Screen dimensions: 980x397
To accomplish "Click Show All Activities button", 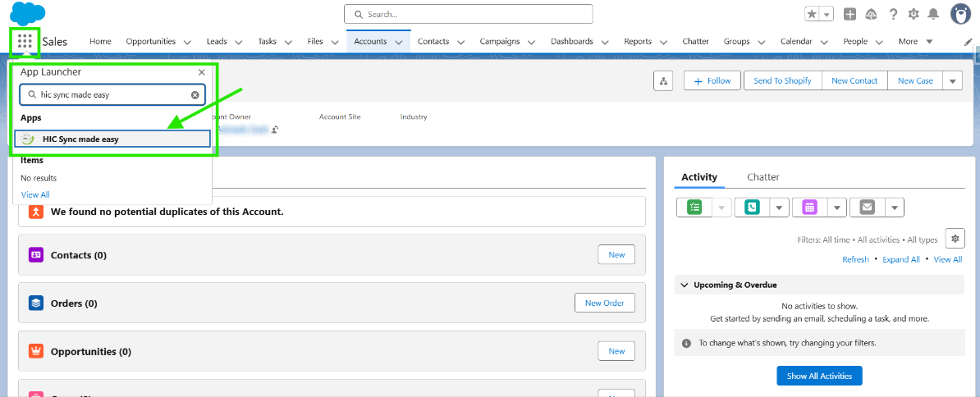I will pos(819,376).
